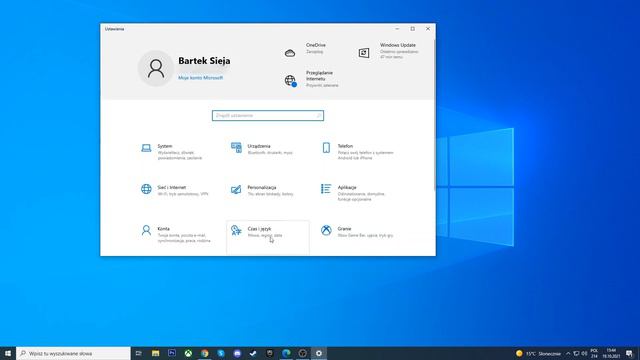Image resolution: width=640 pixels, height=360 pixels.
Task: Click the volume tray icon
Action: 584,353
